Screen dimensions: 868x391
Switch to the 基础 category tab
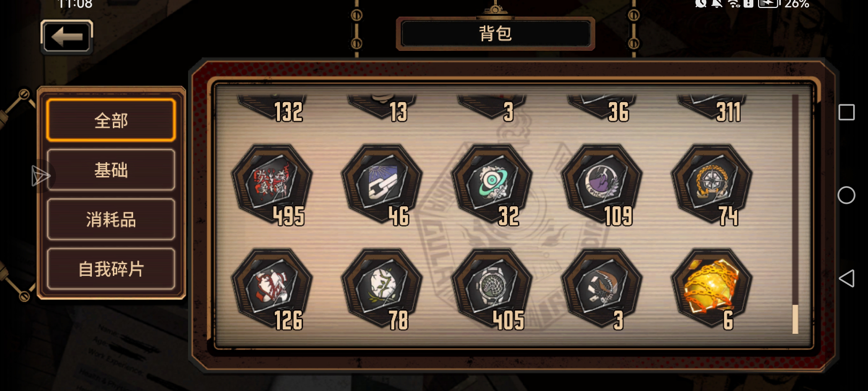111,170
